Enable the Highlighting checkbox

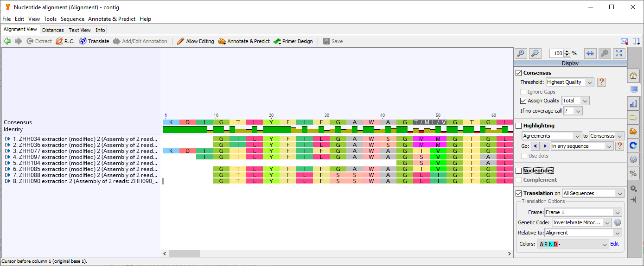coord(519,126)
